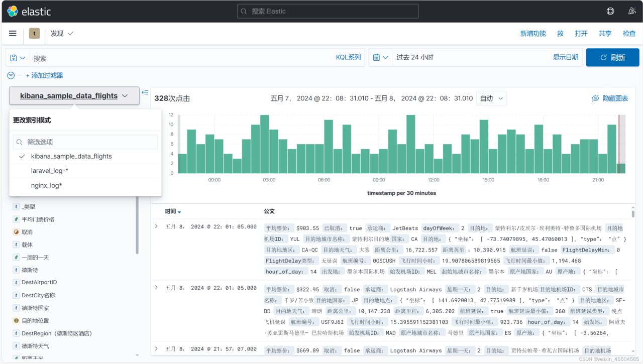The width and height of the screenshot is (643, 364).
Task: Expand the kibana_sample_data_flights index pattern dropdown
Action: (74, 95)
